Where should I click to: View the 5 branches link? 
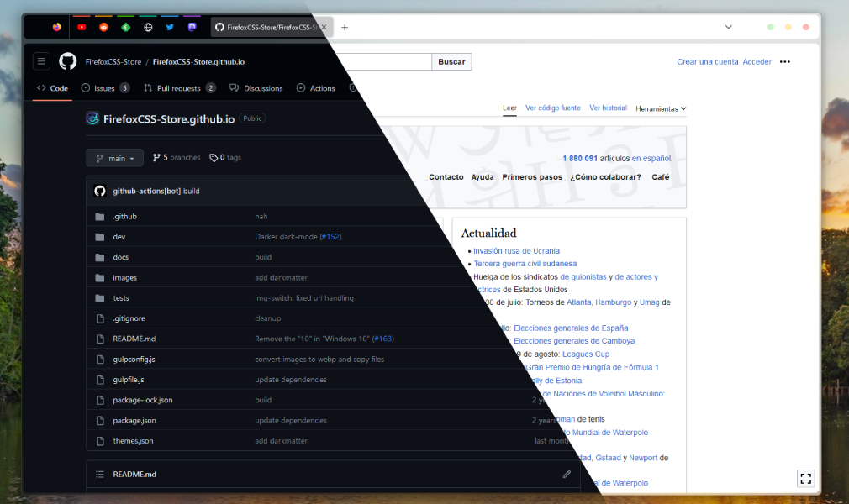[x=177, y=158]
